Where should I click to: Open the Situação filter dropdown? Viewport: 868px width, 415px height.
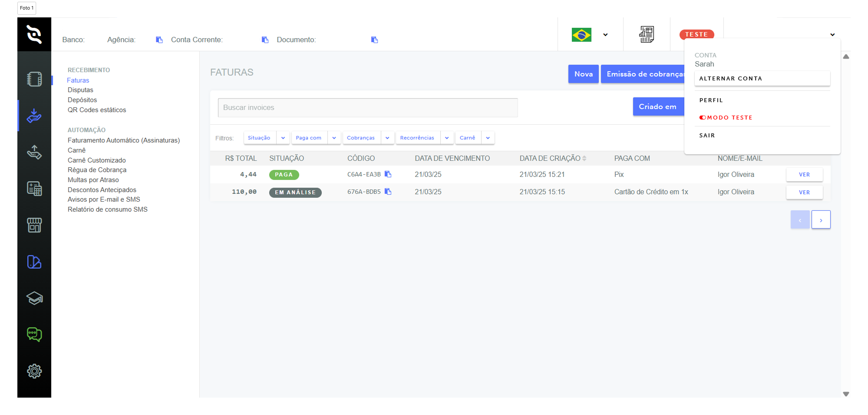267,138
